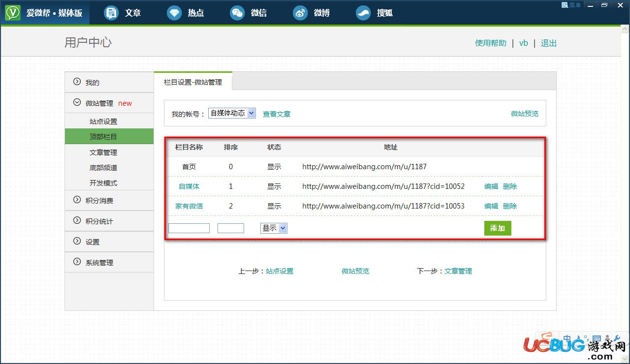Select 文章管理 in the sidebar

pos(103,152)
